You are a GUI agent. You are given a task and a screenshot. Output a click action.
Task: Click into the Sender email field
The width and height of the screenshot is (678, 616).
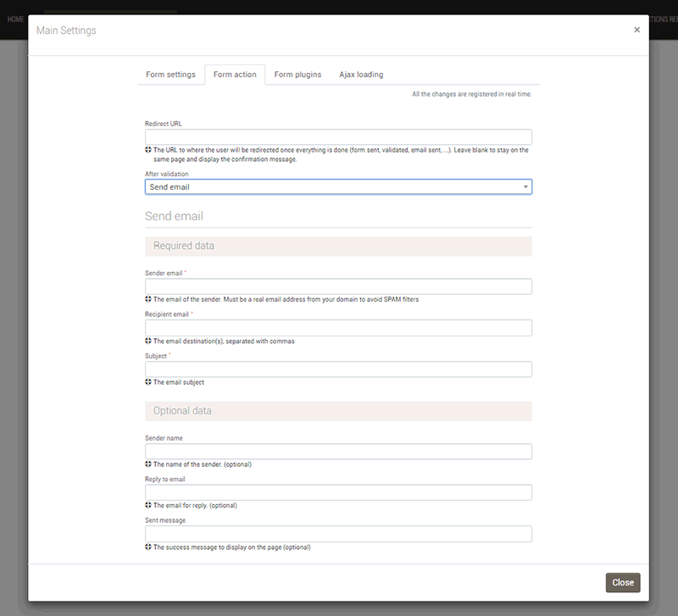point(338,286)
